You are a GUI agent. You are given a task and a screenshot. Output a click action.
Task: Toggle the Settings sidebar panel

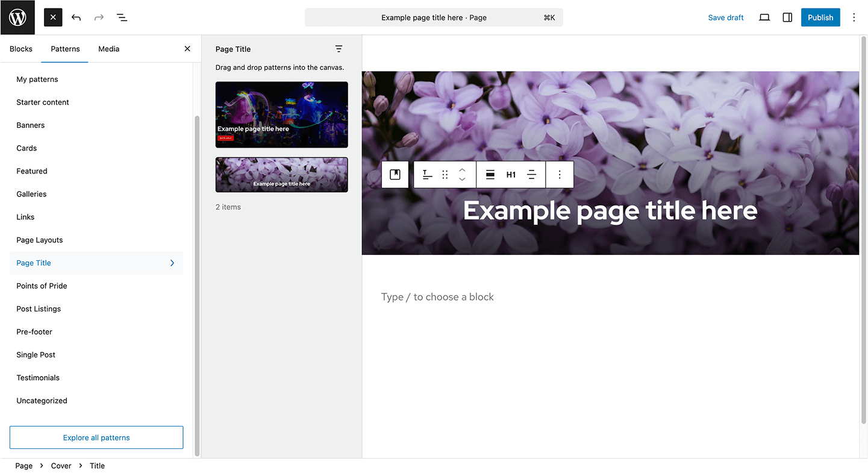(x=787, y=17)
